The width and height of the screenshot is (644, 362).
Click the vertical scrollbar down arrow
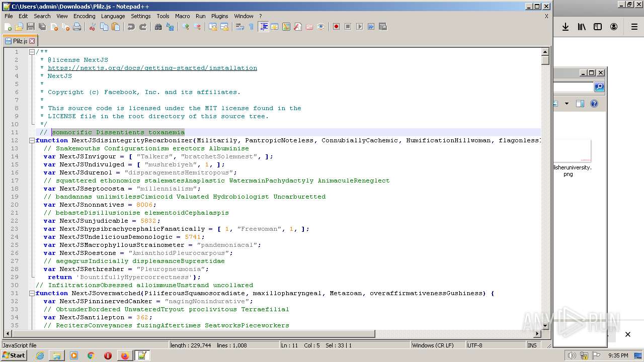click(545, 325)
